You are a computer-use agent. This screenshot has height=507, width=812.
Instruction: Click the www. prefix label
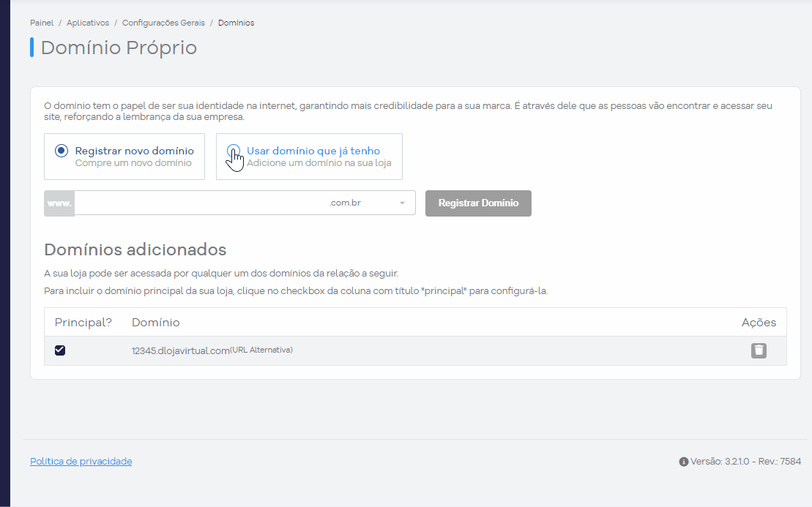[x=59, y=203]
